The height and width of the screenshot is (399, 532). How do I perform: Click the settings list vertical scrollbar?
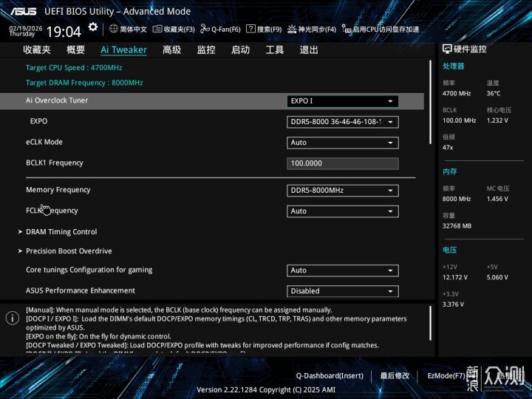click(x=430, y=102)
